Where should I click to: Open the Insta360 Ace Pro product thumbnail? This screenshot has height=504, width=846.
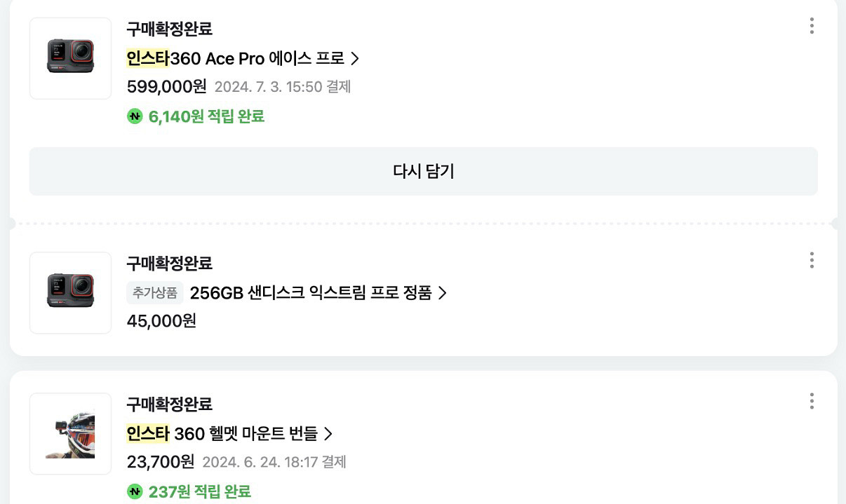pos(70,58)
